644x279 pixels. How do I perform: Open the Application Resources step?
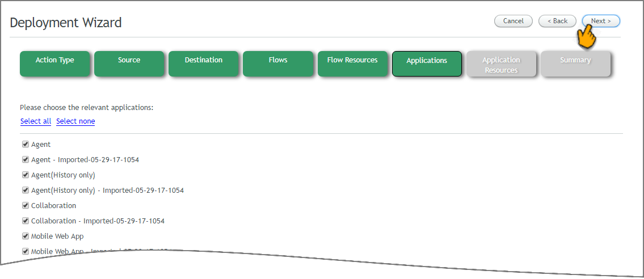click(501, 64)
